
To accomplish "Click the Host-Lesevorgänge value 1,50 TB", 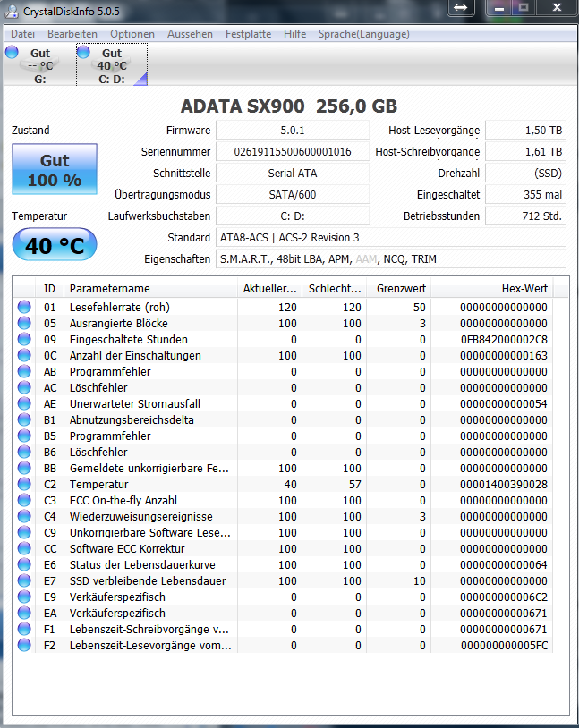I will point(525,130).
